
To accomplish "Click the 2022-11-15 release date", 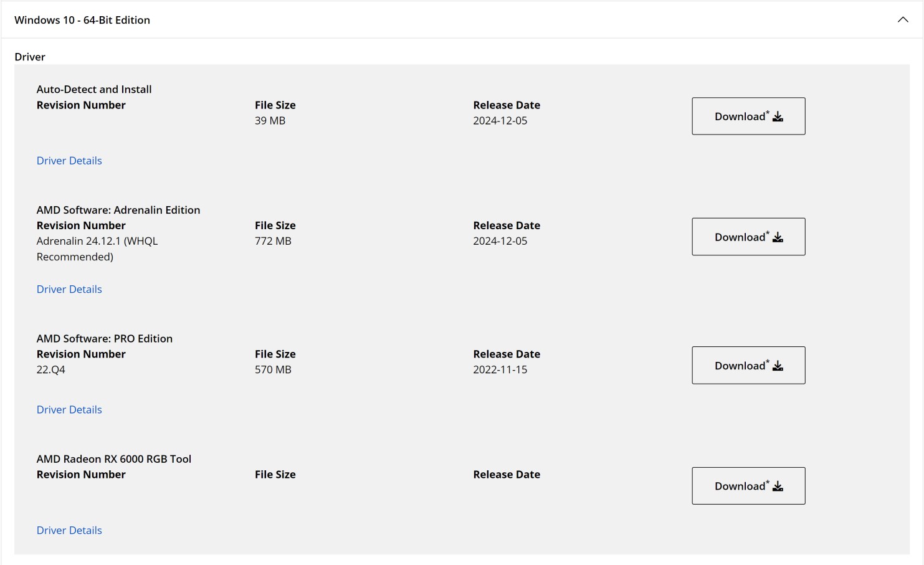I will 500,369.
